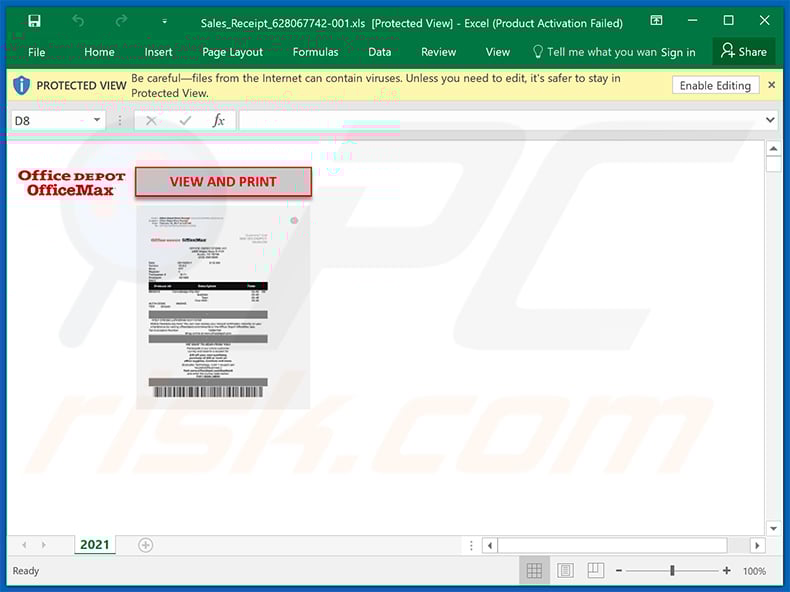This screenshot has height=592, width=790.
Task: Click the Enter checkmark icon
Action: [x=185, y=121]
